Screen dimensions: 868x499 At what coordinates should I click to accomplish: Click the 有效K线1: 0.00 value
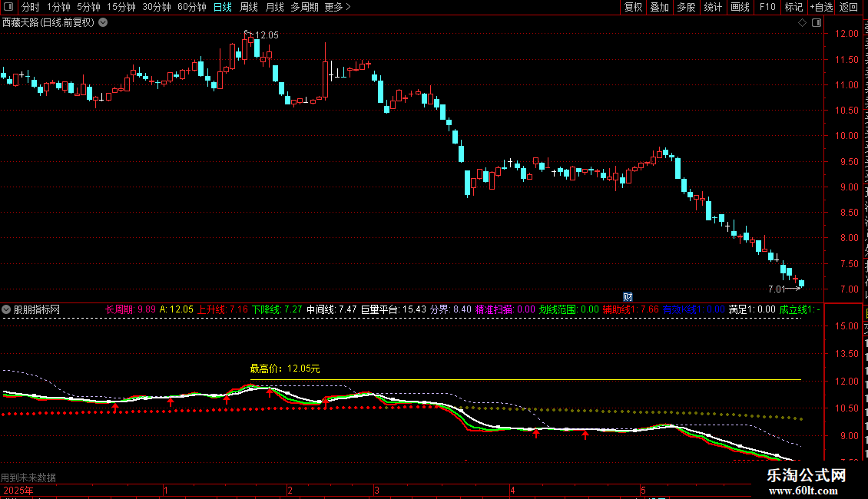coord(694,310)
